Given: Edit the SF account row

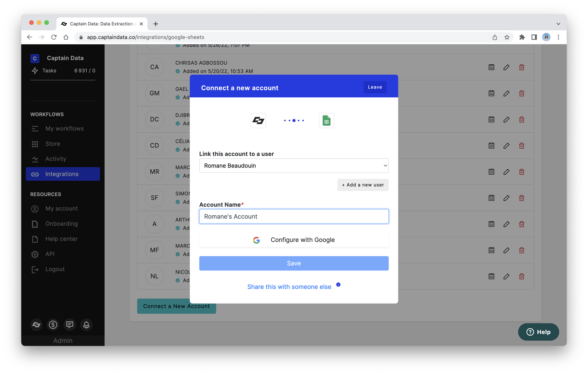Looking at the screenshot, I should [507, 198].
